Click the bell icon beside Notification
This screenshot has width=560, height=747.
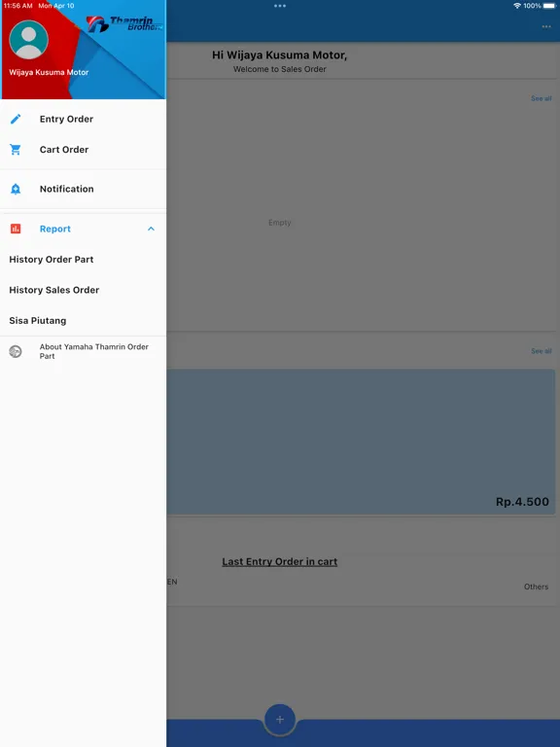[x=16, y=189]
